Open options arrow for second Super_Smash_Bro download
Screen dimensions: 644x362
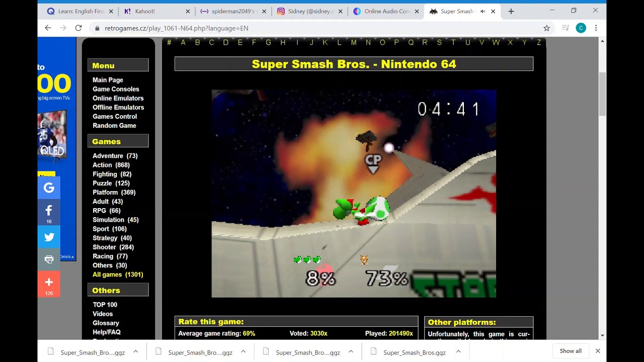pos(243,351)
